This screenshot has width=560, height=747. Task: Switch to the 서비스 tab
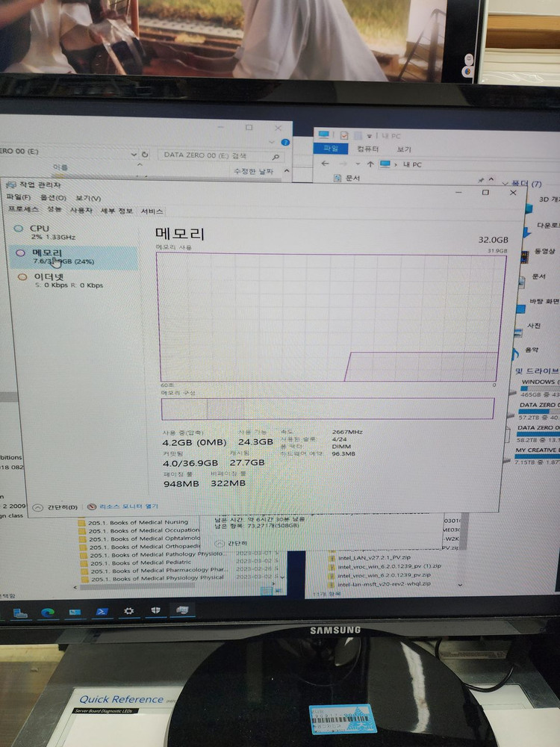coord(152,211)
